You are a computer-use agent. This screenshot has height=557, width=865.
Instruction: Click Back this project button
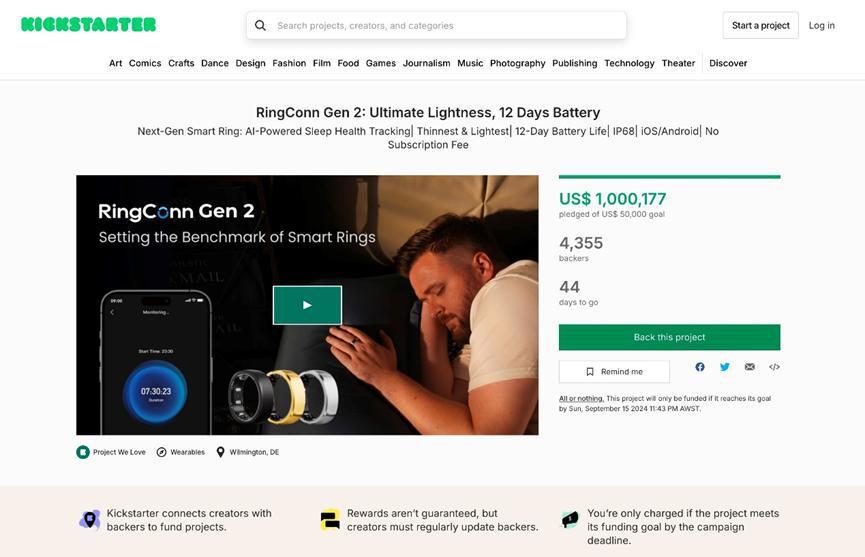(669, 337)
